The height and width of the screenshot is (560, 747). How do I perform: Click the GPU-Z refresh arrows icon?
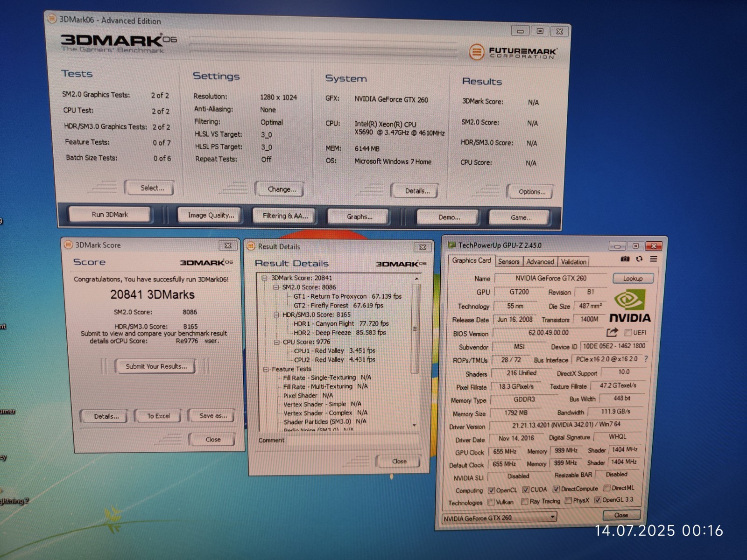point(639,259)
